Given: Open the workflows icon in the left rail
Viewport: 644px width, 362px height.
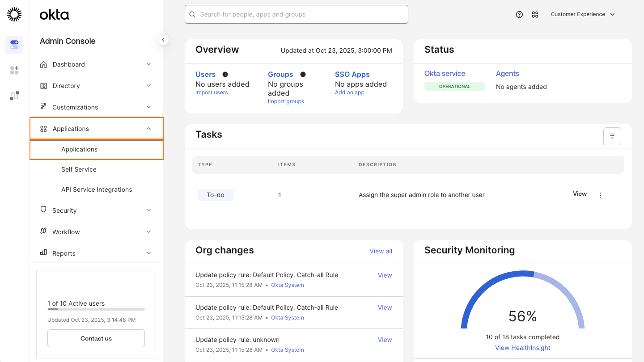Looking at the screenshot, I should tap(14, 95).
